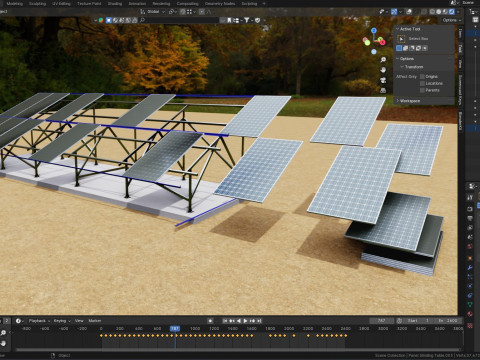Viewport: 480px width, 360px height.
Task: Click the Start frame field
Action: coord(418,321)
